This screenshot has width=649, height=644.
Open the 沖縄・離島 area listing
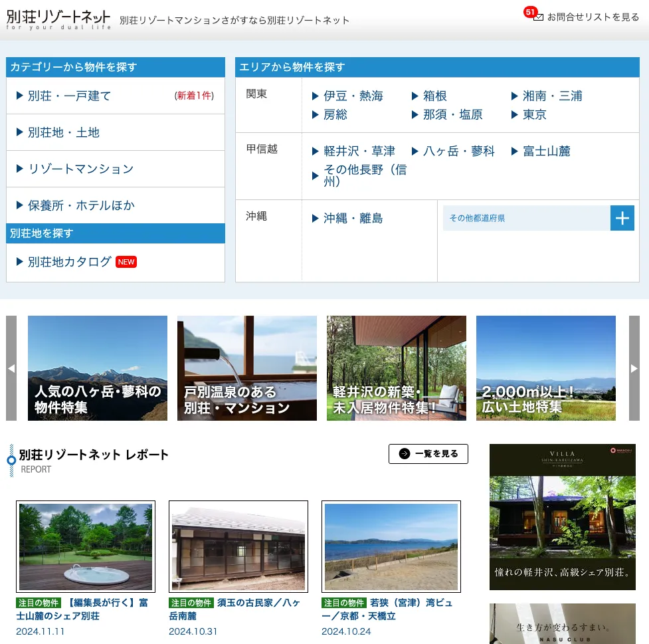[353, 219]
